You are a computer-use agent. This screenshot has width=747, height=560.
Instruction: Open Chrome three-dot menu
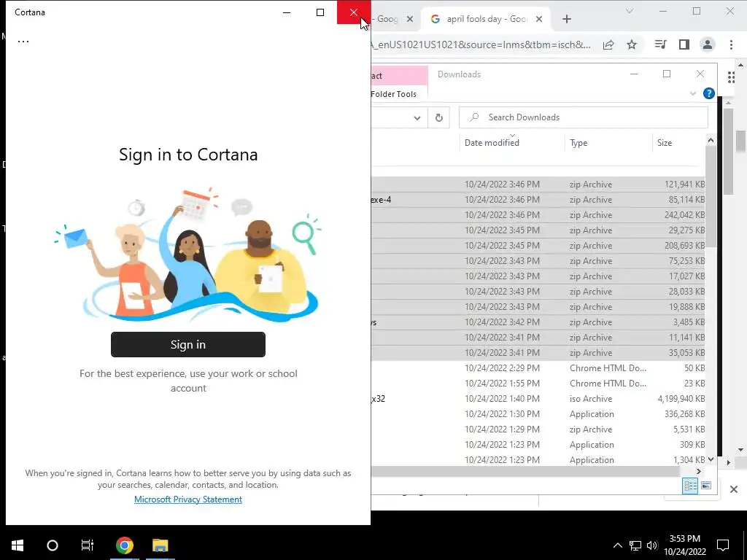pyautogui.click(x=731, y=44)
